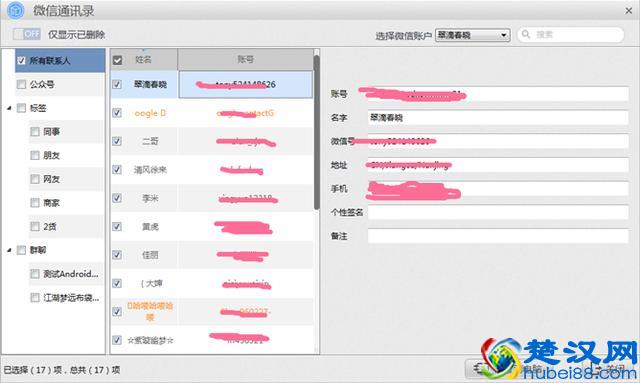Open the 选择微信账户 dropdown
Screen dimensions: 640x383
point(473,35)
